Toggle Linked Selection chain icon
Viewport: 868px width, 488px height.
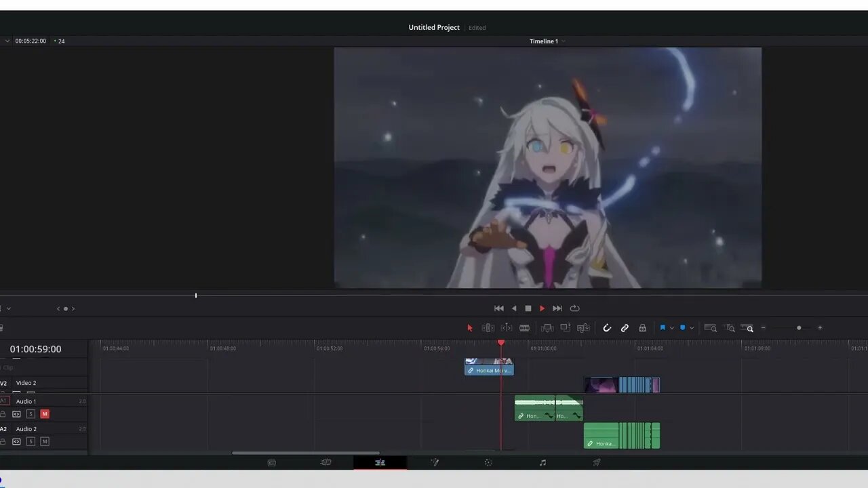tap(625, 328)
